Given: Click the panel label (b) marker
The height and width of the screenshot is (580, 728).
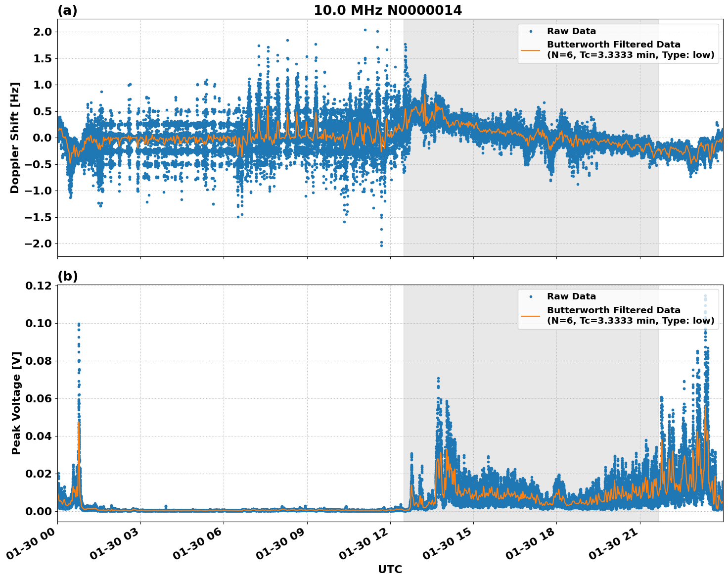Looking at the screenshot, I should 68,275.
